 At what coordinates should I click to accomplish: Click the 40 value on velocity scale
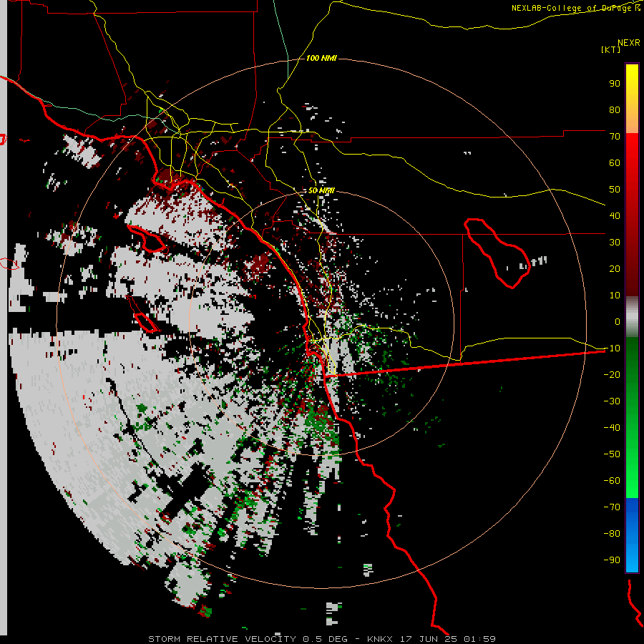[x=615, y=215]
